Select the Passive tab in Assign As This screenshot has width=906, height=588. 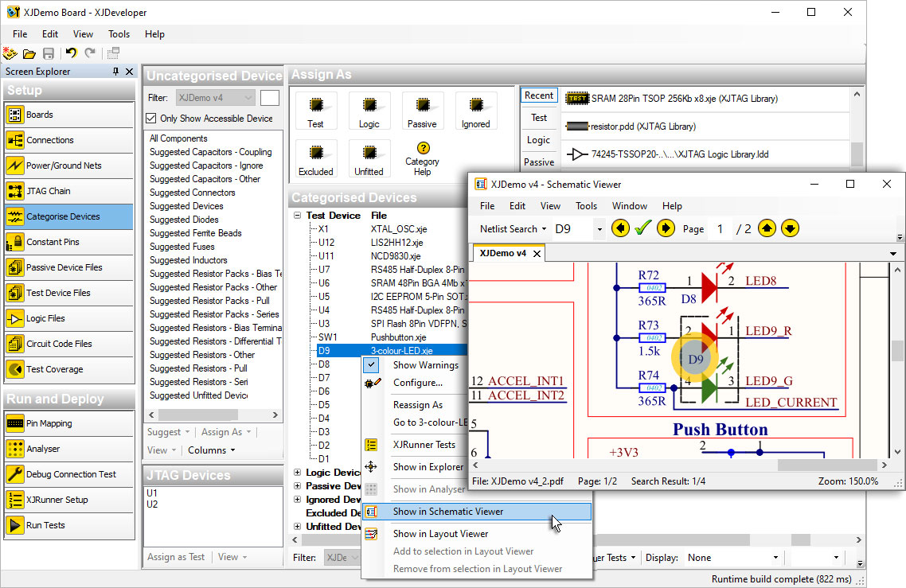pyautogui.click(x=539, y=162)
